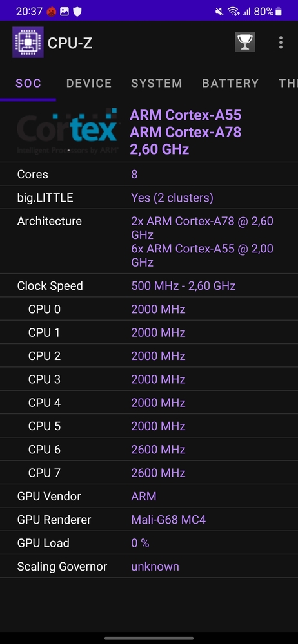Open the three-dot overflow menu
The width and height of the screenshot is (298, 644).
281,43
